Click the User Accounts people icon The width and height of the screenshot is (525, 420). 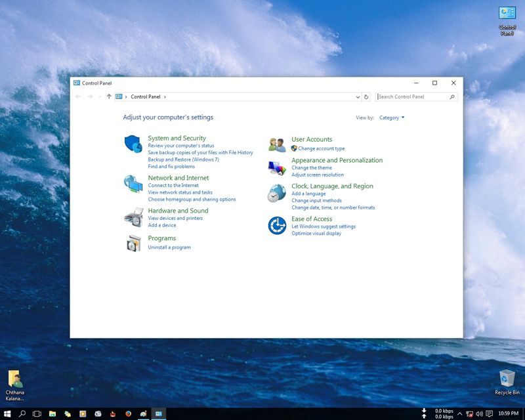[277, 145]
